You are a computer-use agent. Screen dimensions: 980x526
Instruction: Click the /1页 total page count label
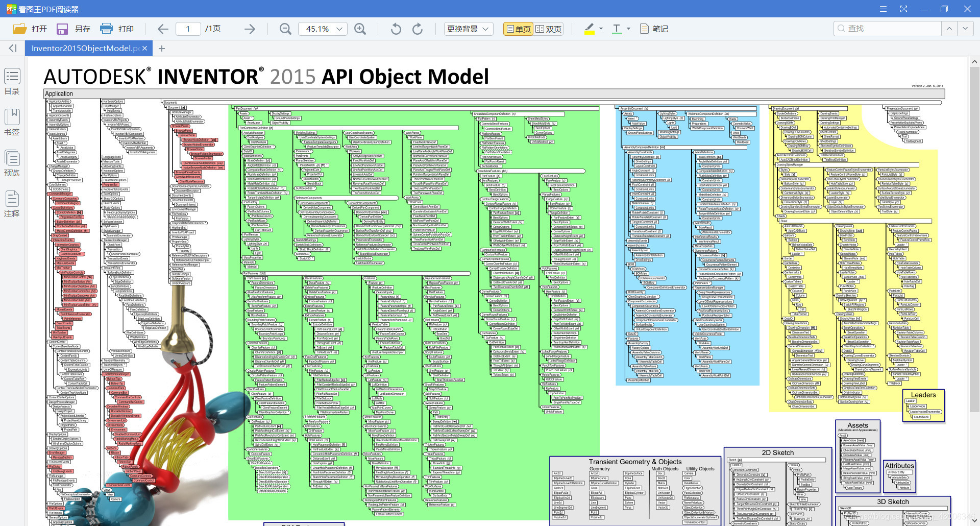pos(213,29)
